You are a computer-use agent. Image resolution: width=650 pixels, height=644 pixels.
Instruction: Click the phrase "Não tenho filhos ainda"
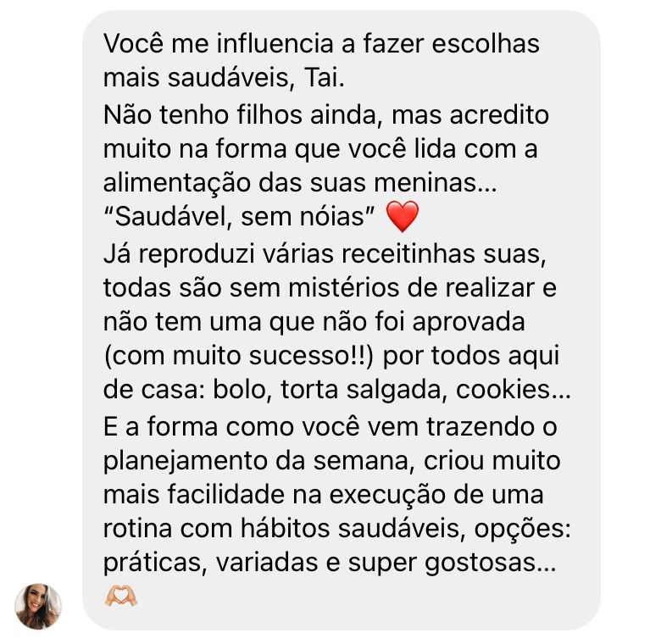(240, 114)
